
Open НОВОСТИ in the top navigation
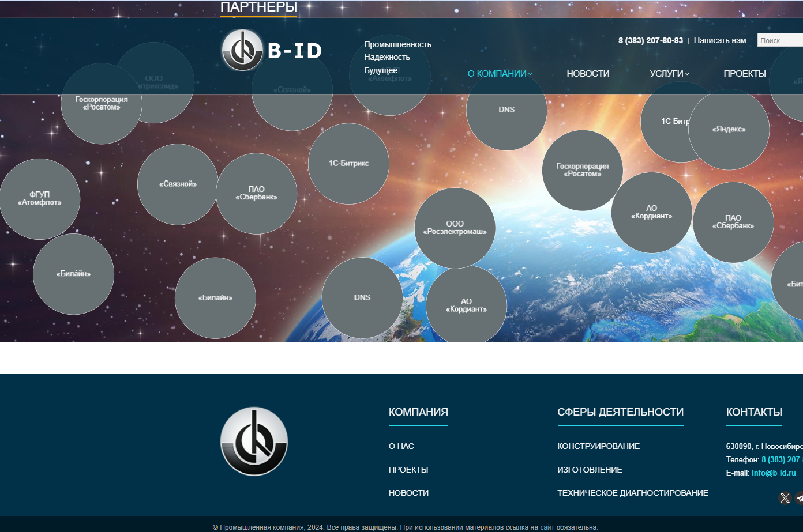(588, 74)
